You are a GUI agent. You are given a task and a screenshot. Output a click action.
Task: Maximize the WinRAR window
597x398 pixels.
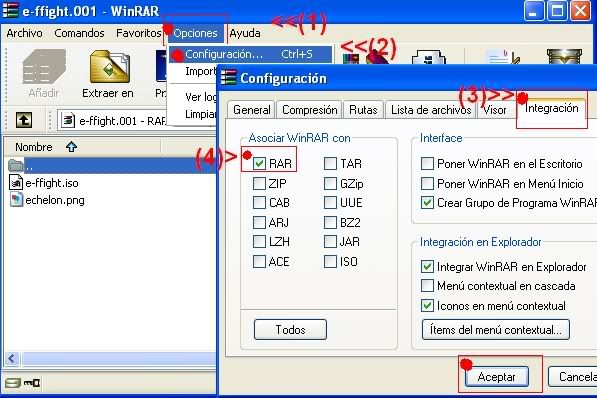(557, 10)
